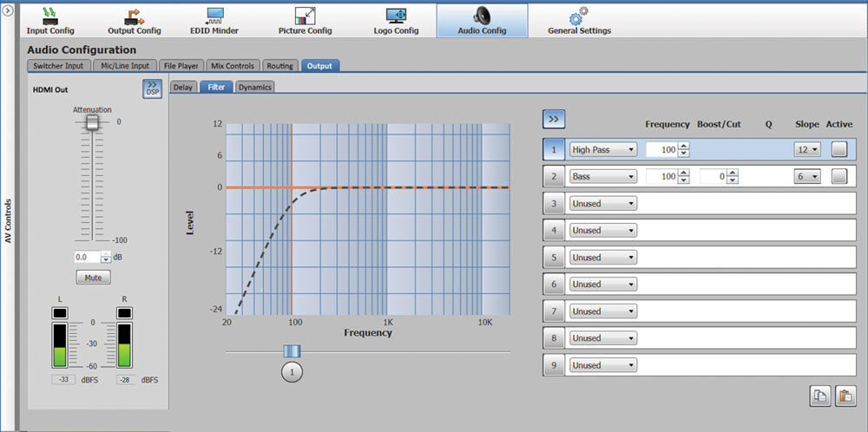Screen dimensions: 868x432
Task: Switch to the Dynamics tab
Action: pos(255,87)
